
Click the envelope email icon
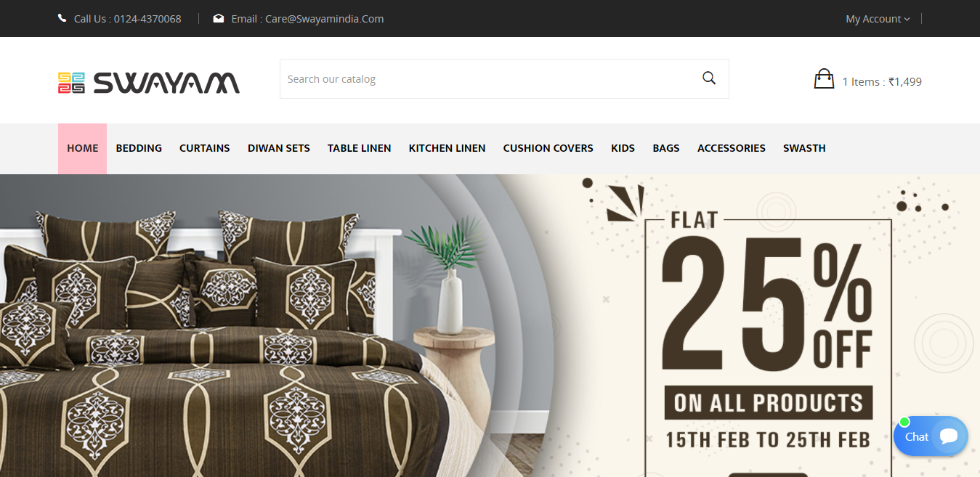click(x=218, y=18)
